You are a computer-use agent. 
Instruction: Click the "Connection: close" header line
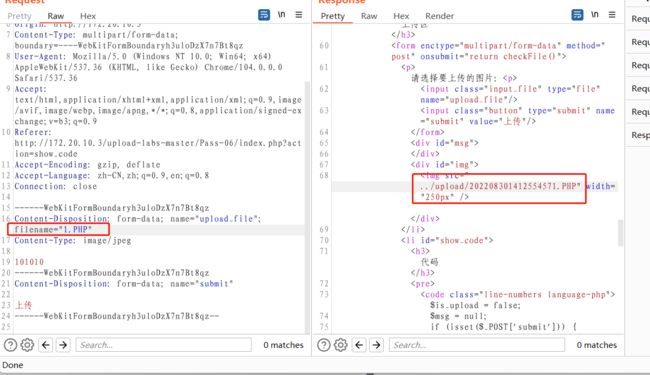point(56,186)
